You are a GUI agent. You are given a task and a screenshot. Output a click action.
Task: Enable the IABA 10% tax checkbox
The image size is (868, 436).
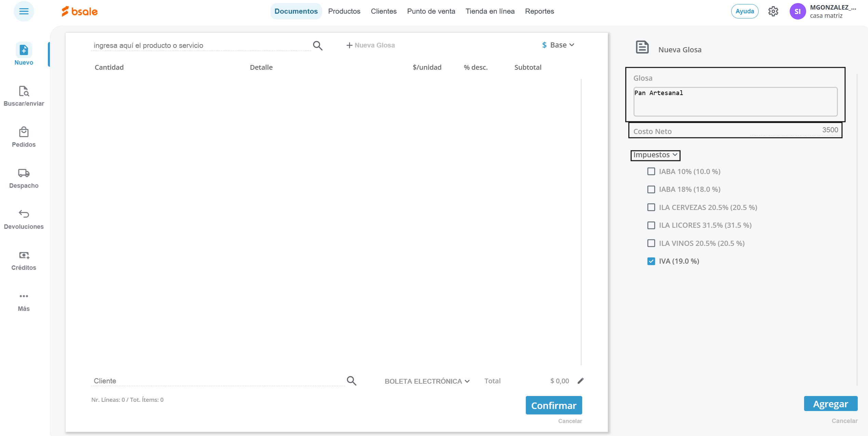[651, 171]
